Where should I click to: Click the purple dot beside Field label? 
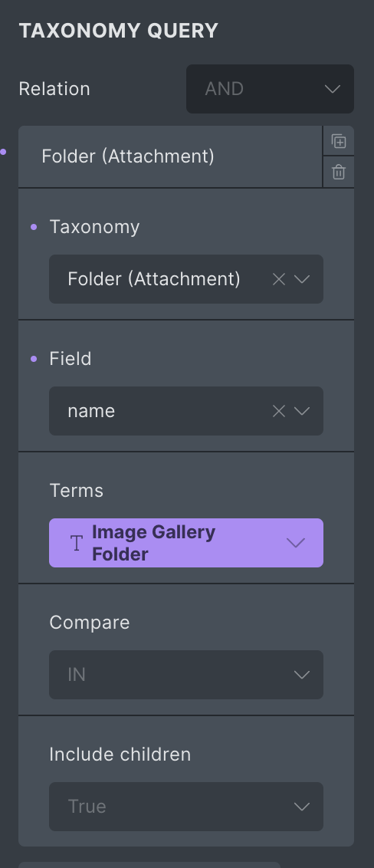[x=34, y=359]
